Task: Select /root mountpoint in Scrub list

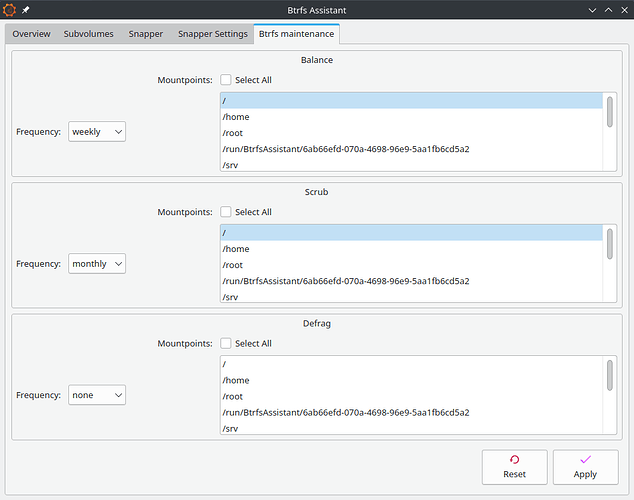Action: (412, 265)
